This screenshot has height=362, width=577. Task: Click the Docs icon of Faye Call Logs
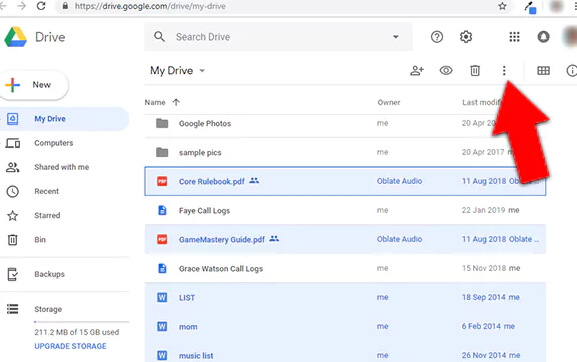click(162, 210)
